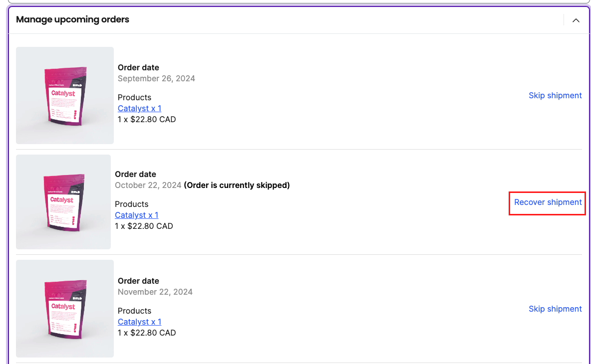This screenshot has height=364, width=591.
Task: Select the price line under September order
Action: (147, 119)
